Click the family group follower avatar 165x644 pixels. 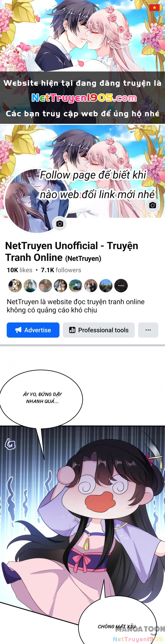pyautogui.click(x=61, y=286)
